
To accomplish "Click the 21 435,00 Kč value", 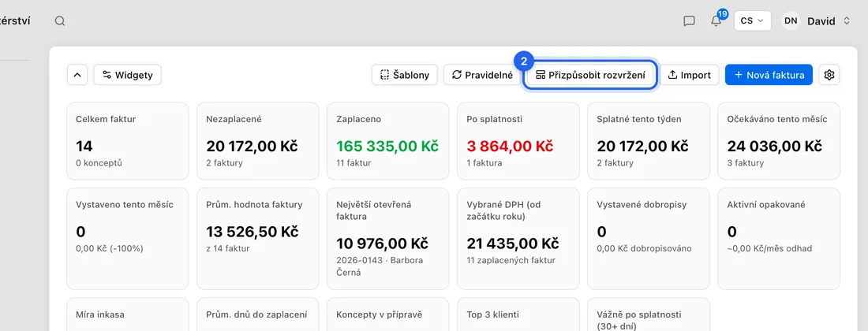I will click(513, 244).
